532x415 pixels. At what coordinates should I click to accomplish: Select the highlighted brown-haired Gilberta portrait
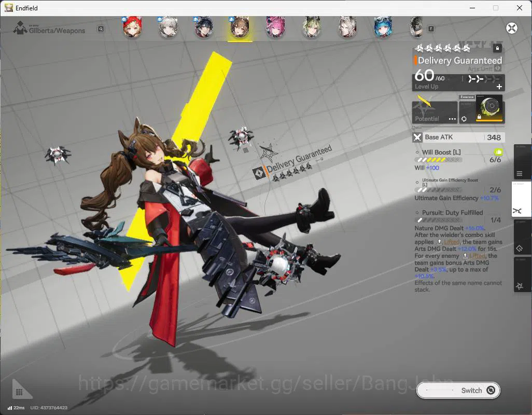240,27
